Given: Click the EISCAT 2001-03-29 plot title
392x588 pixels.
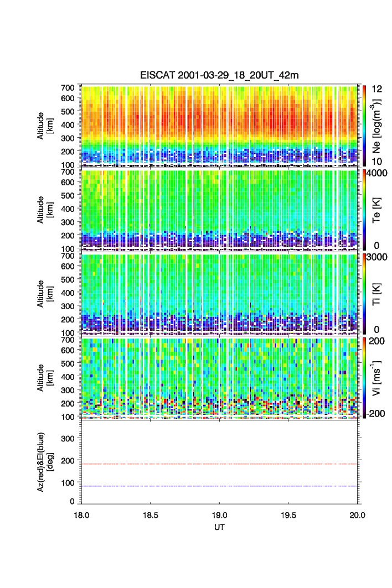Looking at the screenshot, I should pyautogui.click(x=219, y=75).
